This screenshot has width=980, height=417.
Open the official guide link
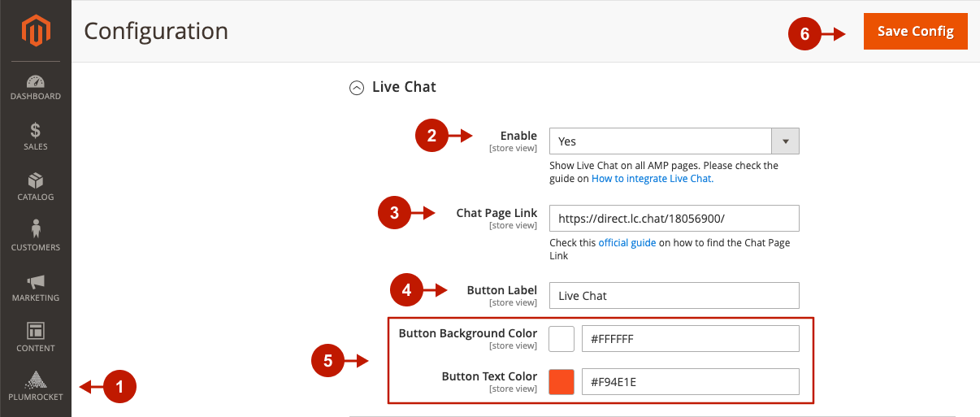click(x=627, y=242)
